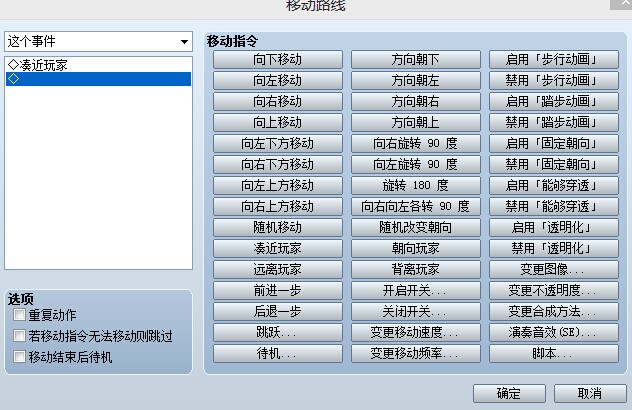The image size is (632, 410).
Task: Add the 随机移动 command
Action: pyautogui.click(x=278, y=227)
